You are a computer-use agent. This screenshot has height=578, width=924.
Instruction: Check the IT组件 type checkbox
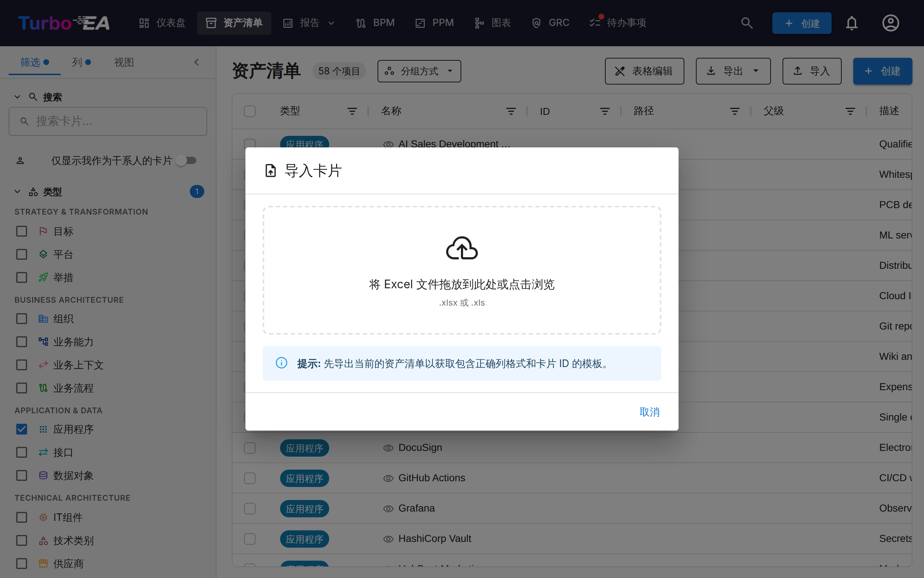(x=22, y=517)
